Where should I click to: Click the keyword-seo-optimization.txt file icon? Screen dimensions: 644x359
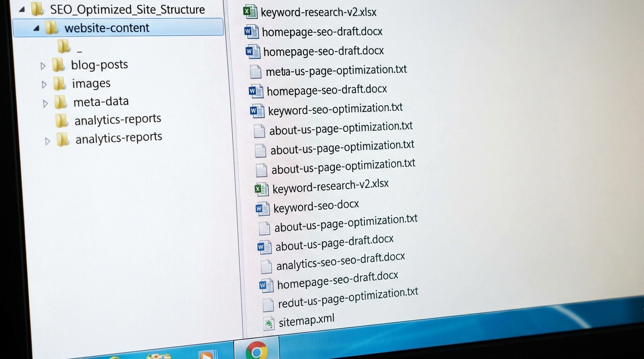pyautogui.click(x=256, y=111)
